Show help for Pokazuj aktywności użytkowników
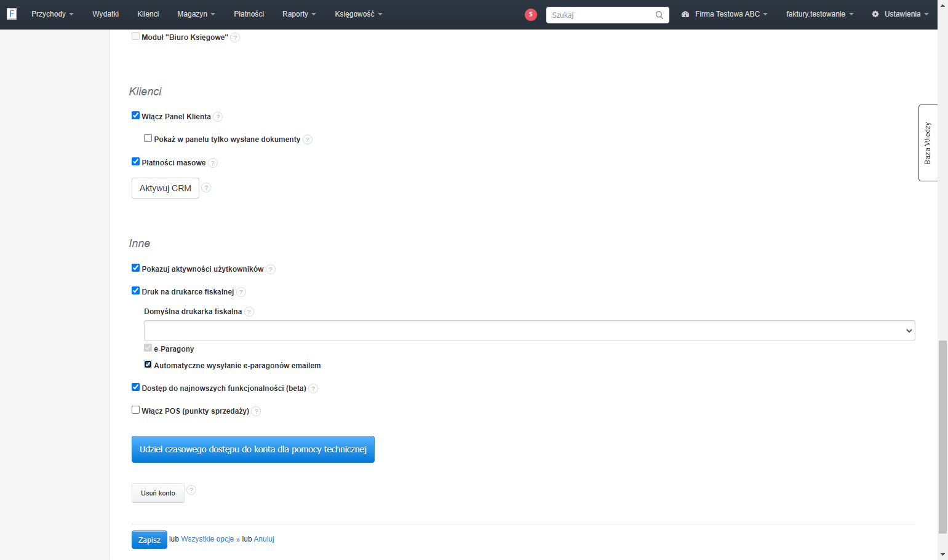The image size is (948, 560). tap(271, 269)
